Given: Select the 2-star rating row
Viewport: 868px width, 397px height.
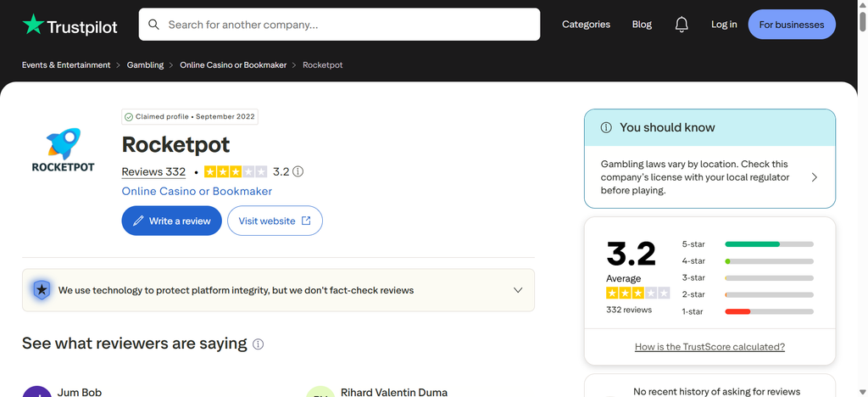Looking at the screenshot, I should point(748,294).
